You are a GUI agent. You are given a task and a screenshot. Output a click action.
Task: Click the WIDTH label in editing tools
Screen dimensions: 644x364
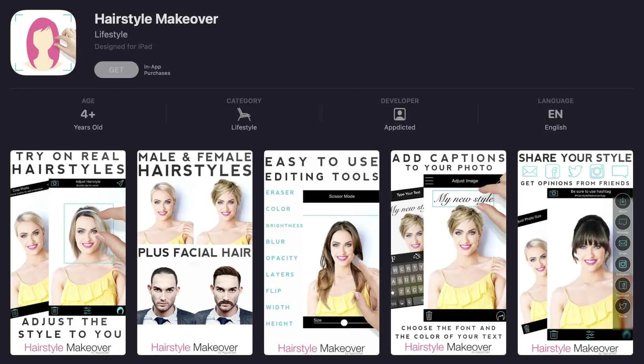(278, 307)
